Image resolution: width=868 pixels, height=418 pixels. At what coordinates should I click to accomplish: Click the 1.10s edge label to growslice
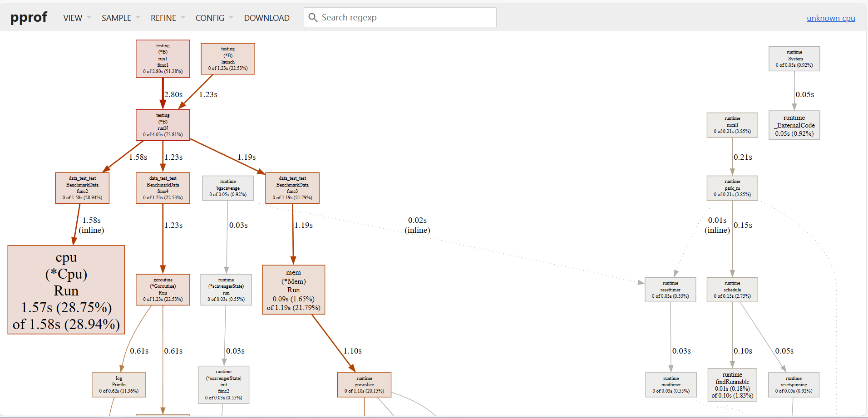[353, 351]
